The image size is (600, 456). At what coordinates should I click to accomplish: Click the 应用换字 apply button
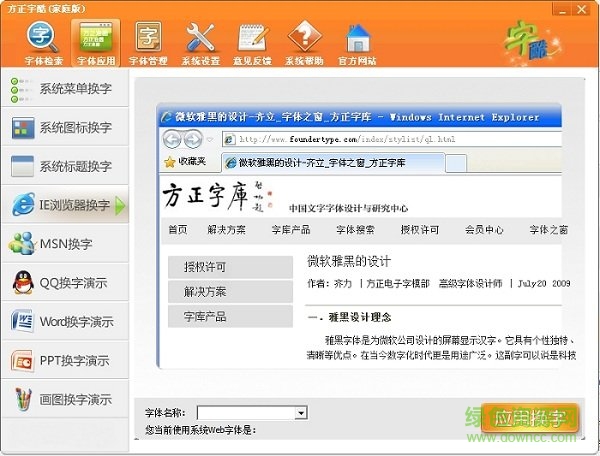(x=530, y=418)
